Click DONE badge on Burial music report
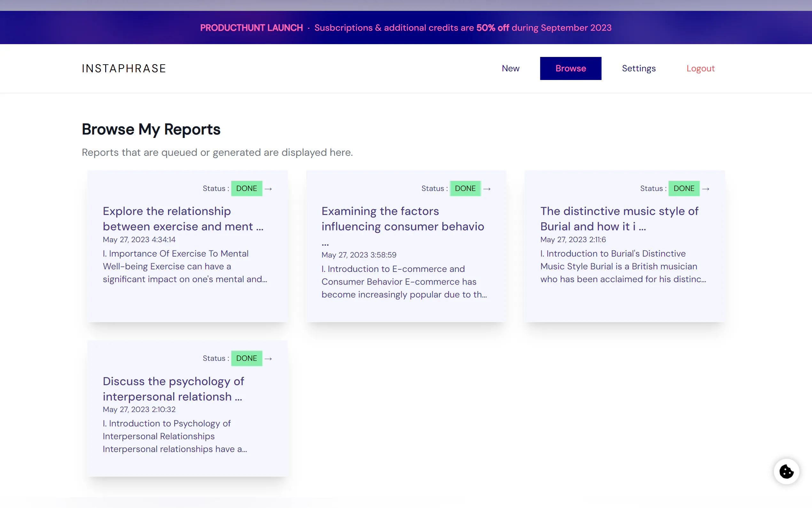812x508 pixels. pos(684,188)
